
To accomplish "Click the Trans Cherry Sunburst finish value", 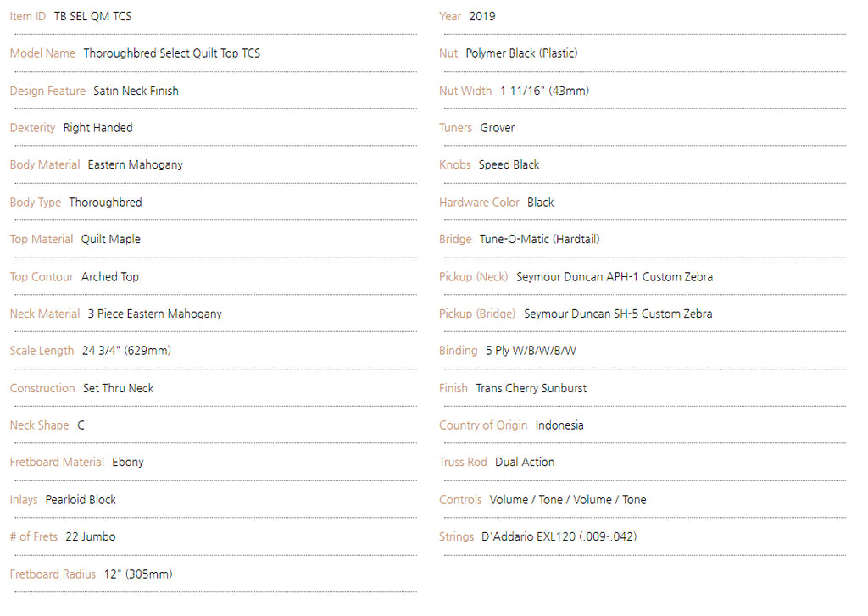I will click(531, 389).
